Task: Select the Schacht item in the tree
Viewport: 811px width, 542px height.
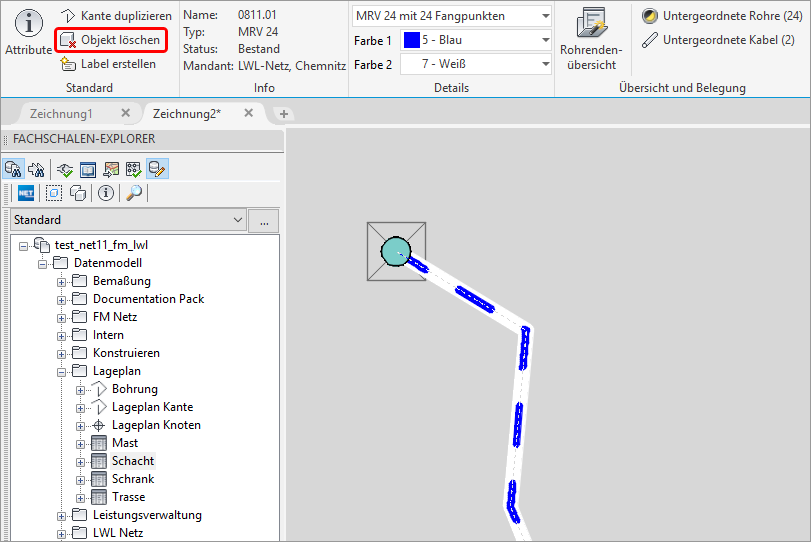Action: pos(132,461)
